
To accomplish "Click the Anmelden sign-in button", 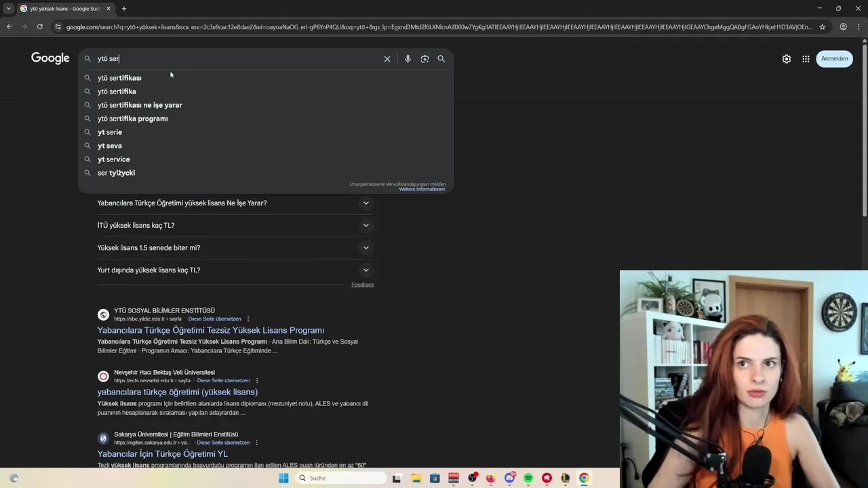I will coord(834,59).
